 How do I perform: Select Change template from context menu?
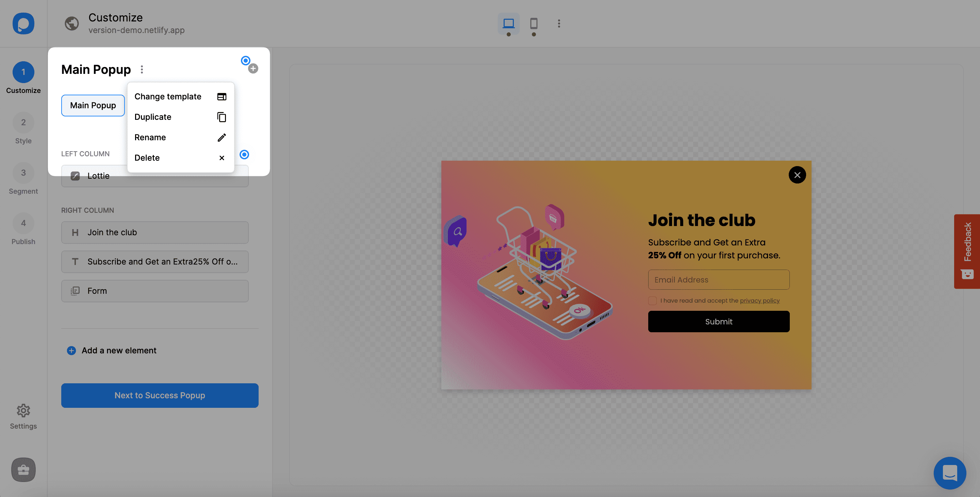pos(168,96)
